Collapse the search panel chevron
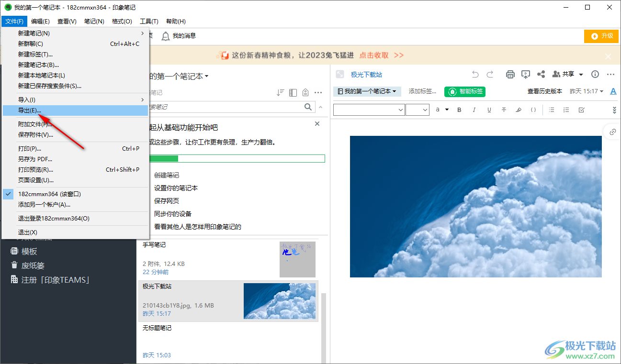This screenshot has height=364, width=621. [321, 107]
